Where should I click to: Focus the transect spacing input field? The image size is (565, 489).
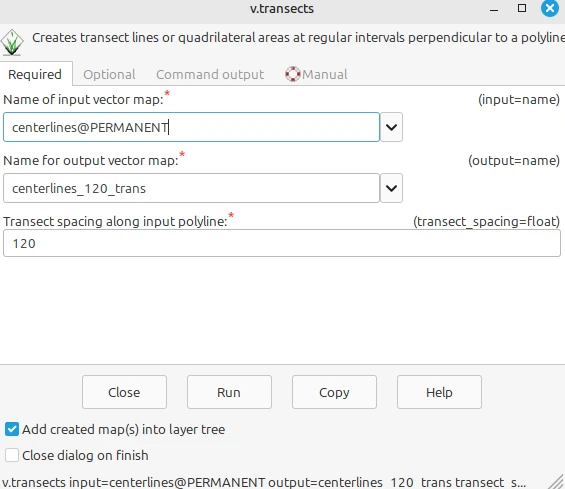coord(282,243)
